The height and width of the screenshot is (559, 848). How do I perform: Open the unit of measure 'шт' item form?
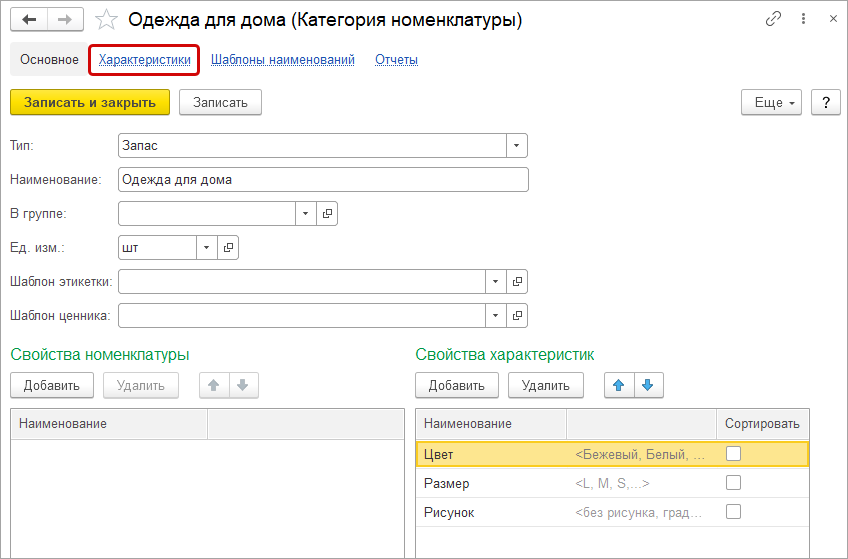228,247
